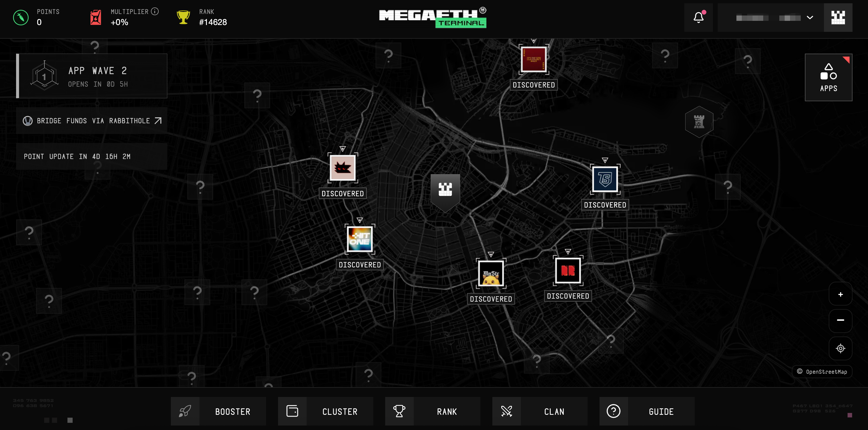
Task: Zoom out the map with minus
Action: click(840, 320)
